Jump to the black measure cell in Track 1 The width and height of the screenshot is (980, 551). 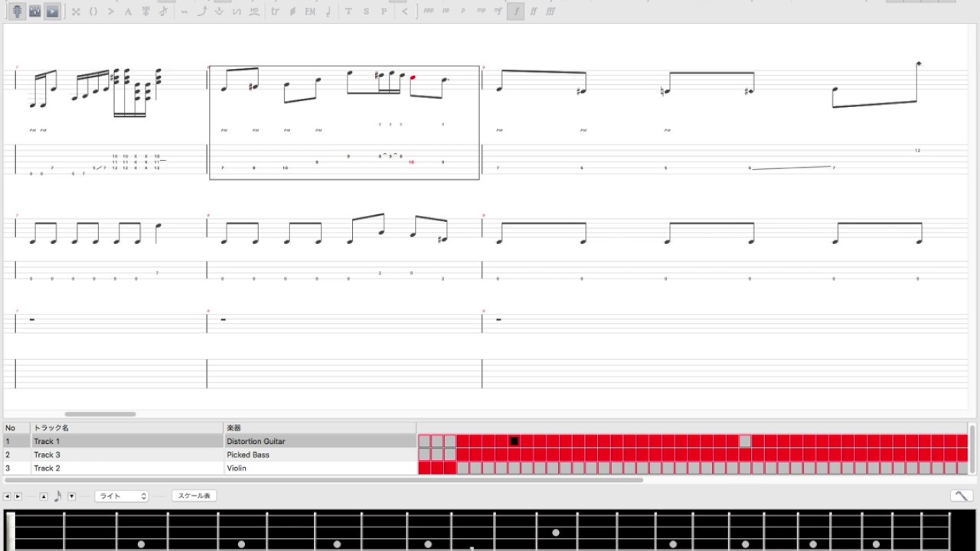click(514, 442)
